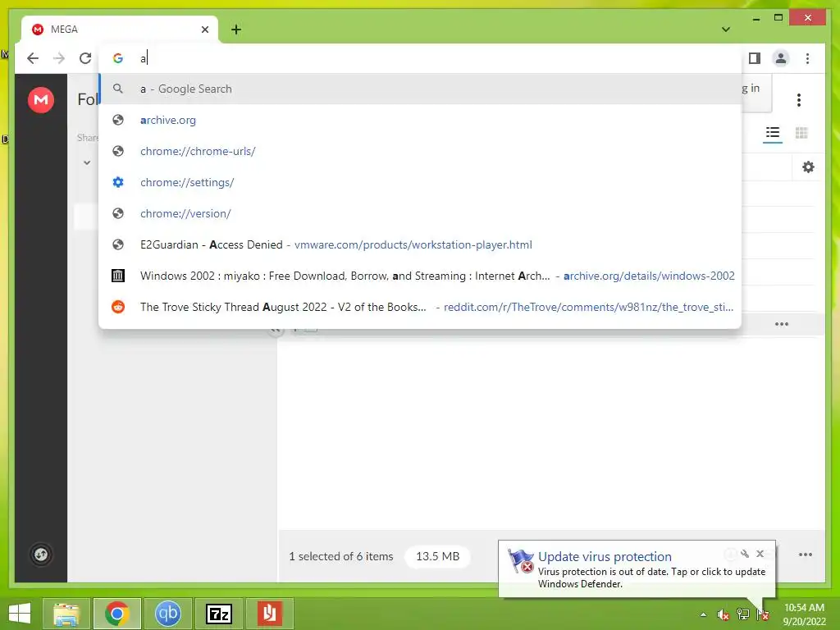Open Chrome three-dot menu
840x630 pixels.
tap(807, 58)
